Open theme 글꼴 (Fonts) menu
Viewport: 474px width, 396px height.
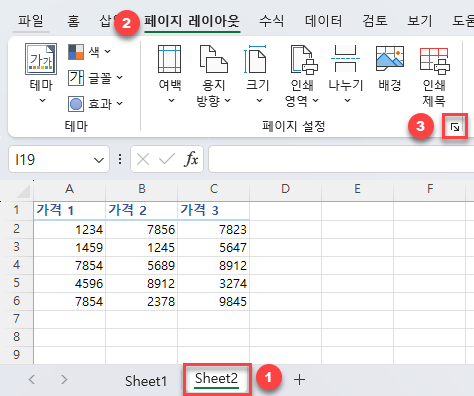click(95, 78)
